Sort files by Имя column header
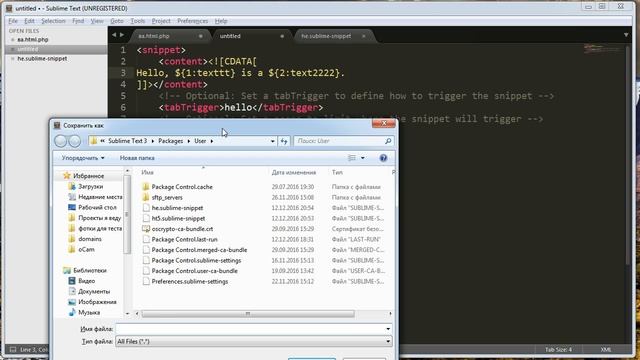The height and width of the screenshot is (360, 640). [x=147, y=173]
